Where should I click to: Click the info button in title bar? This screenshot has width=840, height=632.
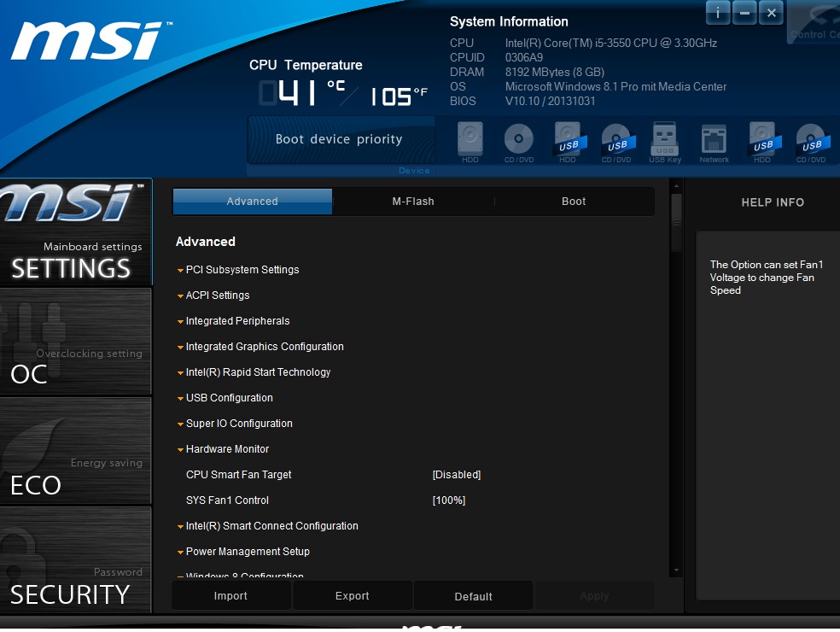pyautogui.click(x=717, y=13)
